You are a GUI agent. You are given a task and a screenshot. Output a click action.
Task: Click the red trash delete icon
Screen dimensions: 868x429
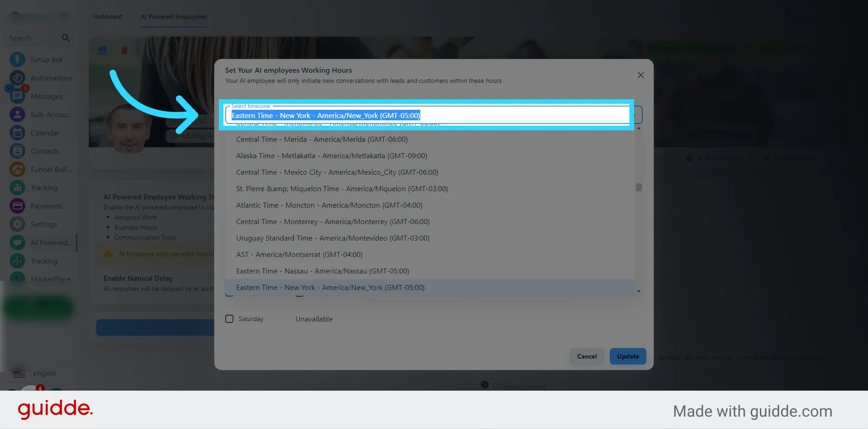[124, 50]
